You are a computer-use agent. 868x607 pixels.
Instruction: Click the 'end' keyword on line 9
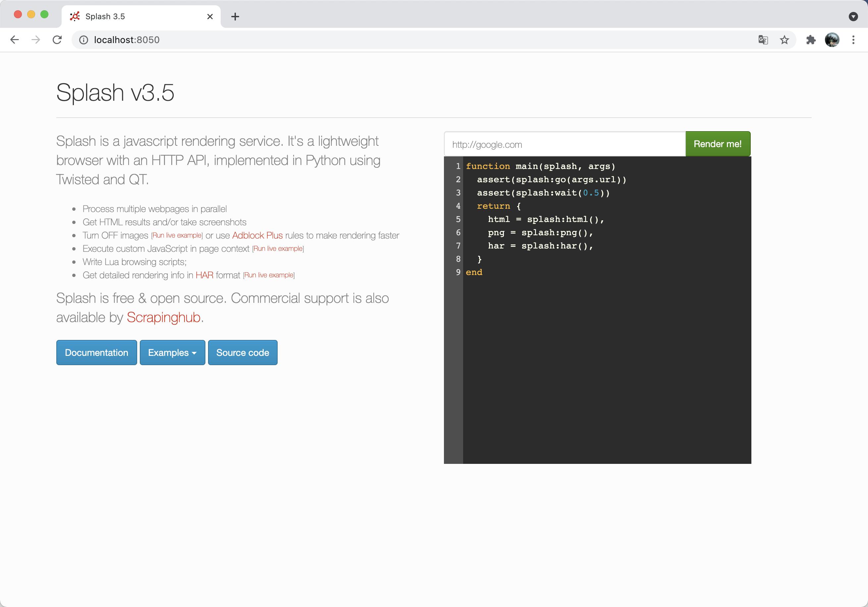(474, 272)
